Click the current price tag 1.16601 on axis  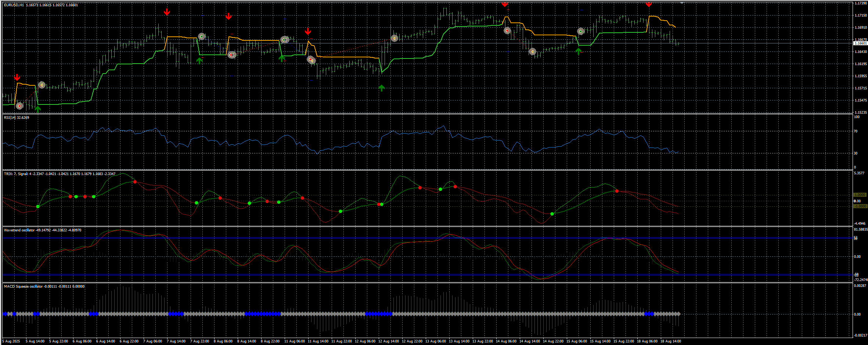coord(860,43)
